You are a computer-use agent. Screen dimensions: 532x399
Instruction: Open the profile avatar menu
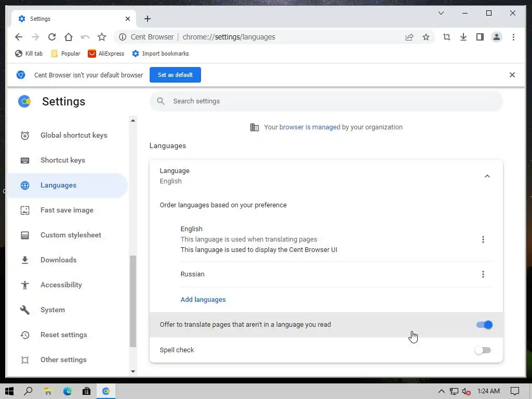497,37
